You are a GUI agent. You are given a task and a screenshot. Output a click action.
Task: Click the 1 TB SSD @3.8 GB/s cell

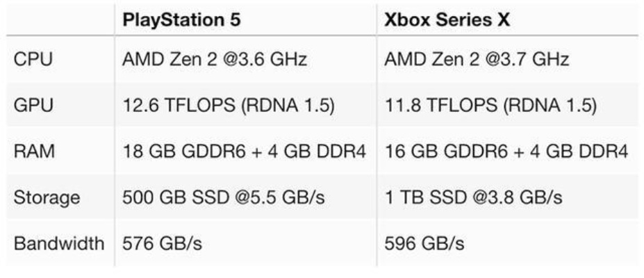[472, 197]
